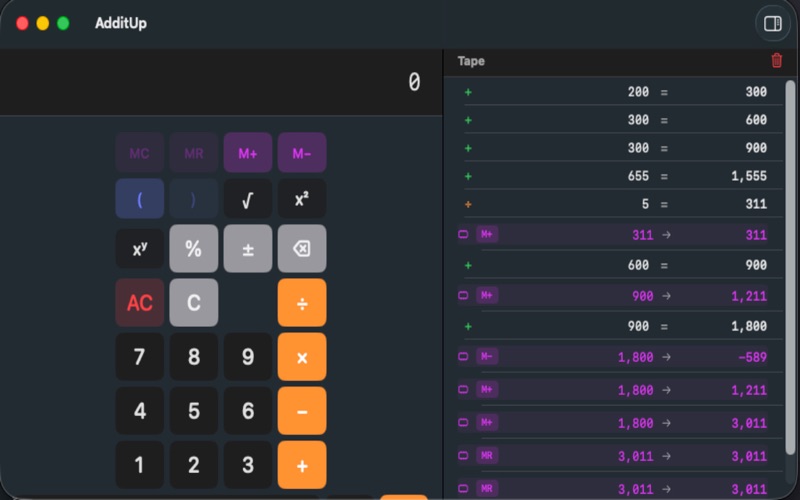Click the x squared button
The width and height of the screenshot is (800, 500).
[x=302, y=199]
